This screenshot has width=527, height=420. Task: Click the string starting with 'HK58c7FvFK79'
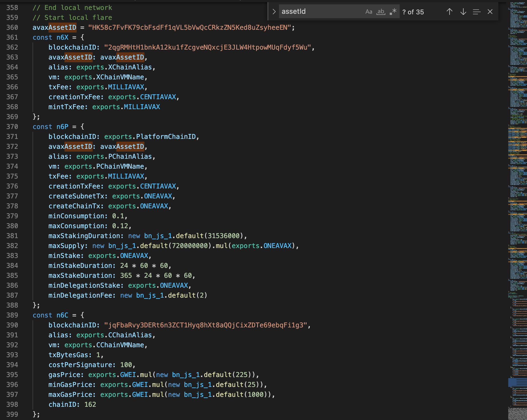coord(190,27)
